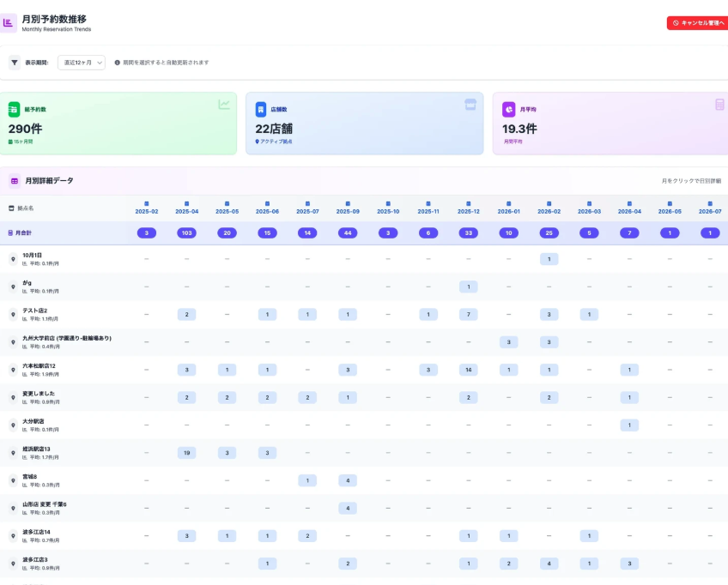Click the calendar icon above 2025-09
The width and height of the screenshot is (728, 585).
coord(348,203)
